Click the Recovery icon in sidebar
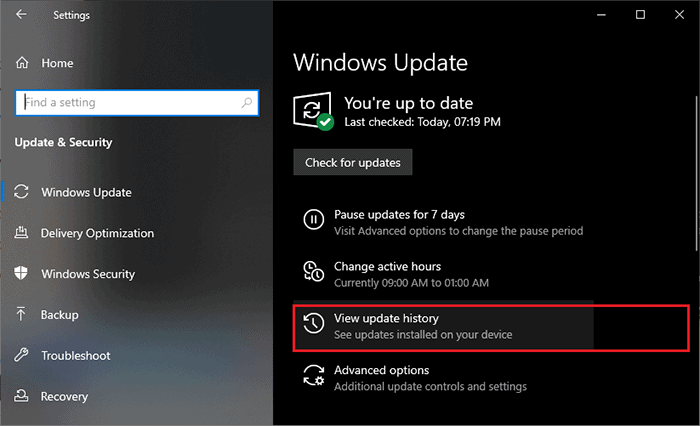The height and width of the screenshot is (426, 700). (x=21, y=396)
